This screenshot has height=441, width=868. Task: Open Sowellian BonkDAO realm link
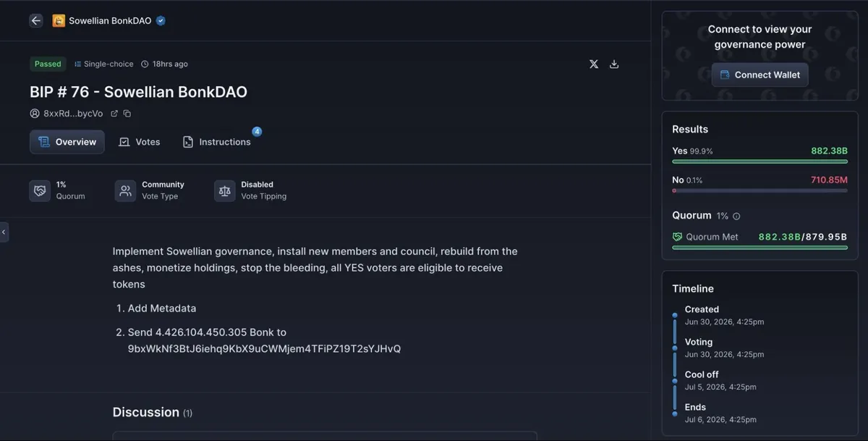pyautogui.click(x=110, y=21)
